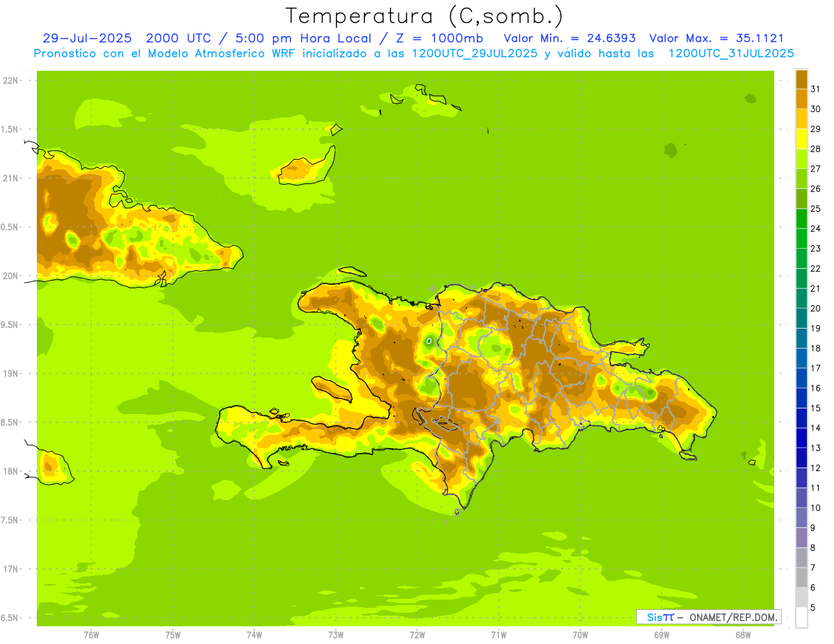834x644 pixels.
Task: Click the "19N" latitude axis label
Action: point(10,374)
